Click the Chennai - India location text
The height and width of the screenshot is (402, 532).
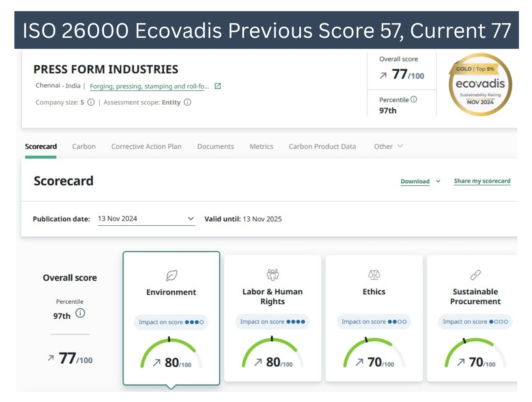coord(58,86)
